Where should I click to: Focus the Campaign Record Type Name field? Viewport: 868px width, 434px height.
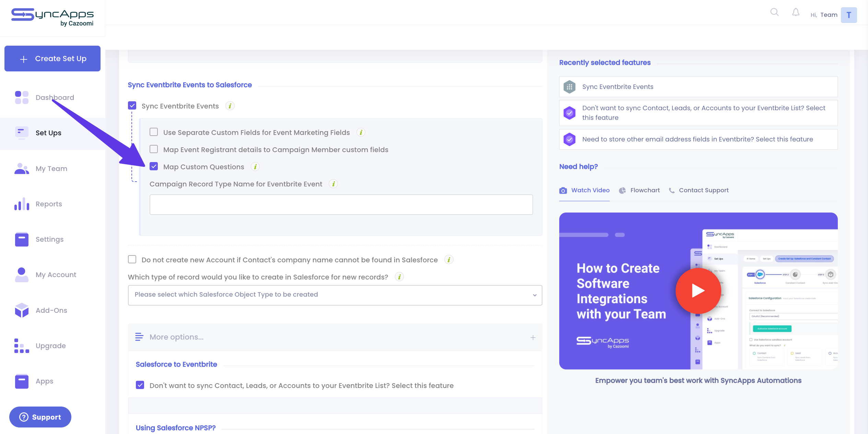341,205
